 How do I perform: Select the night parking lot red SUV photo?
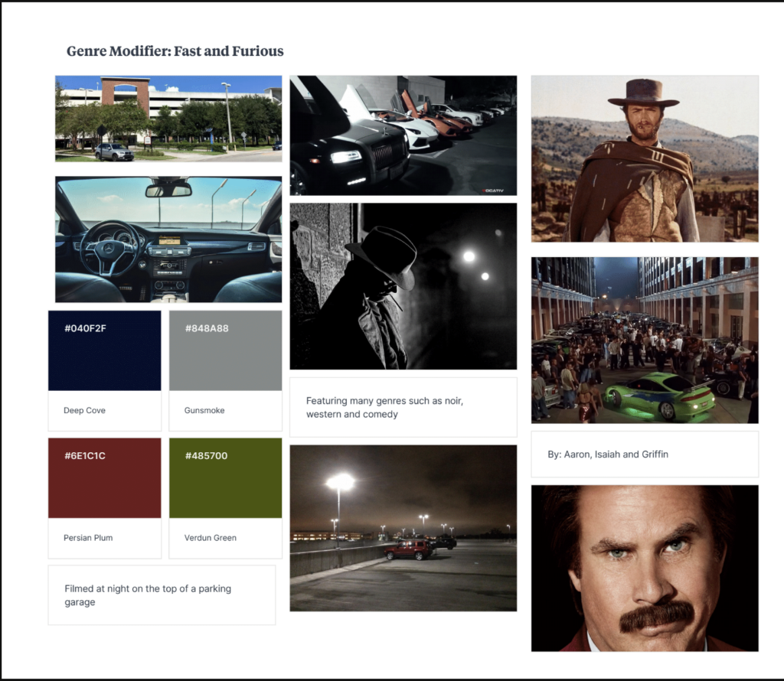click(x=403, y=528)
